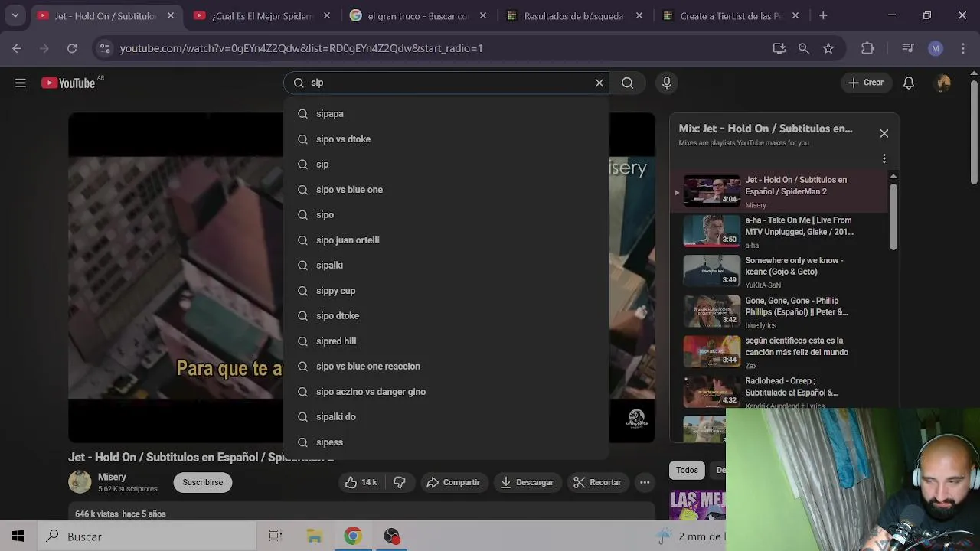Open Mix playlist three-dot options
980x551 pixels.
point(884,158)
